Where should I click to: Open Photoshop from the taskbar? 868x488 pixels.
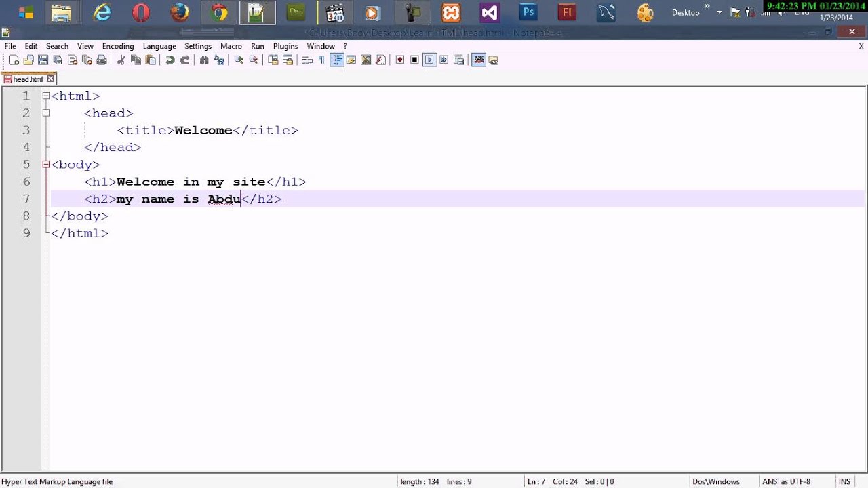click(x=528, y=12)
